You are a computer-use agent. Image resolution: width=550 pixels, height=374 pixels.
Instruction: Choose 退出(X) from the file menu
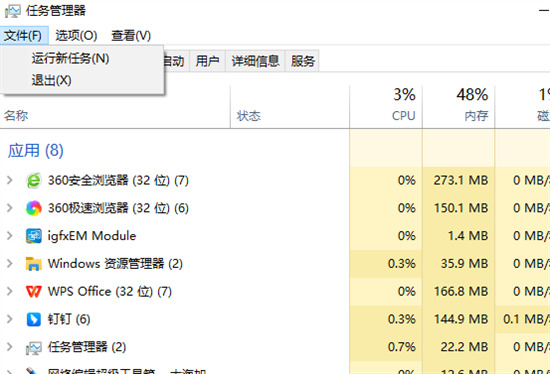click(82, 80)
